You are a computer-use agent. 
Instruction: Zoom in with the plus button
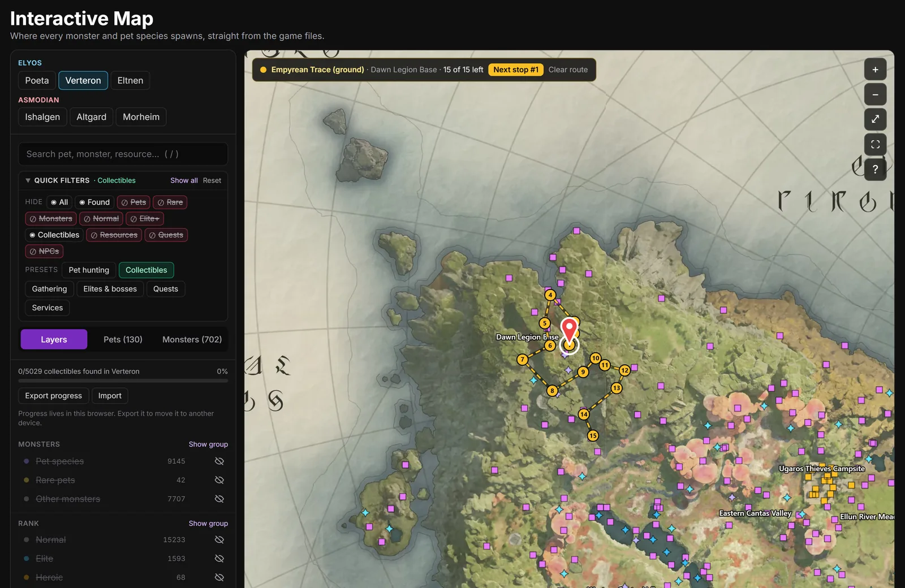pyautogui.click(x=875, y=70)
